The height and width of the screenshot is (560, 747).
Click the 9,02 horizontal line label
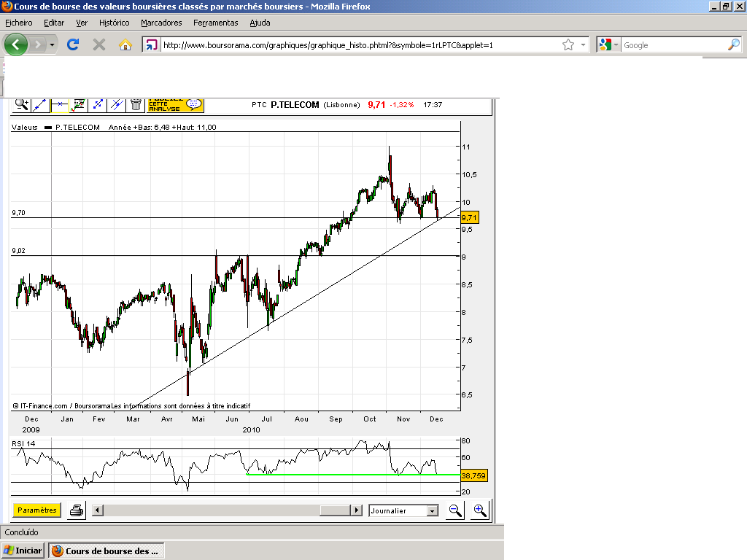point(18,251)
